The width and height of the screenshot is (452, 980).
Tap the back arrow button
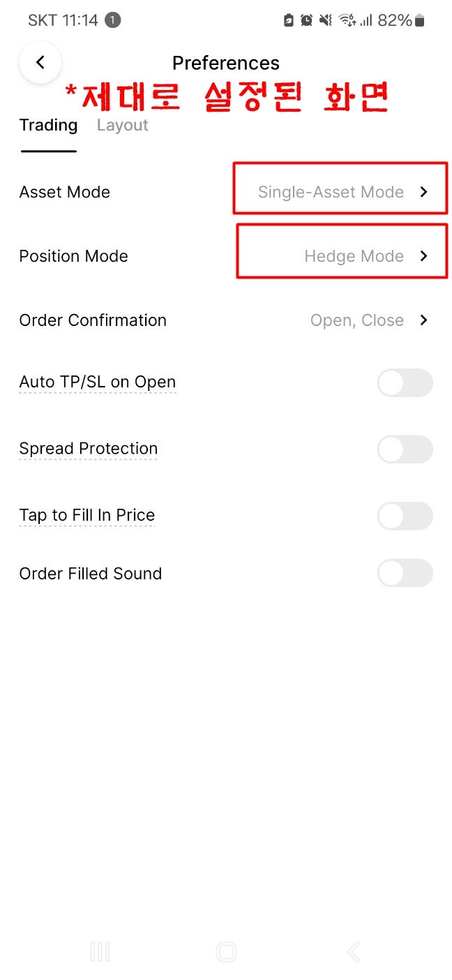(40, 63)
